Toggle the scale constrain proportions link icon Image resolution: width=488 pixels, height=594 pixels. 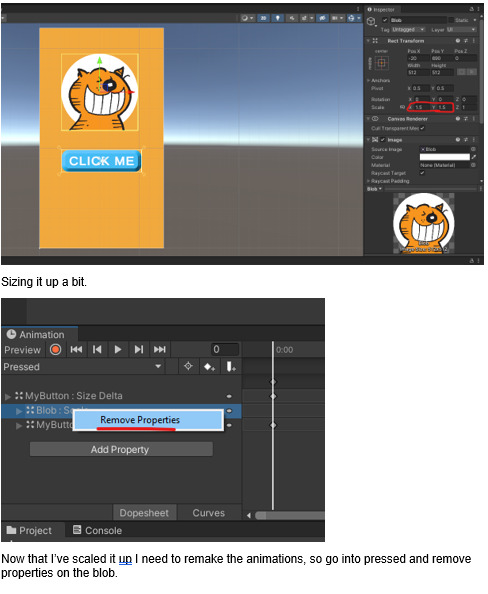[402, 108]
